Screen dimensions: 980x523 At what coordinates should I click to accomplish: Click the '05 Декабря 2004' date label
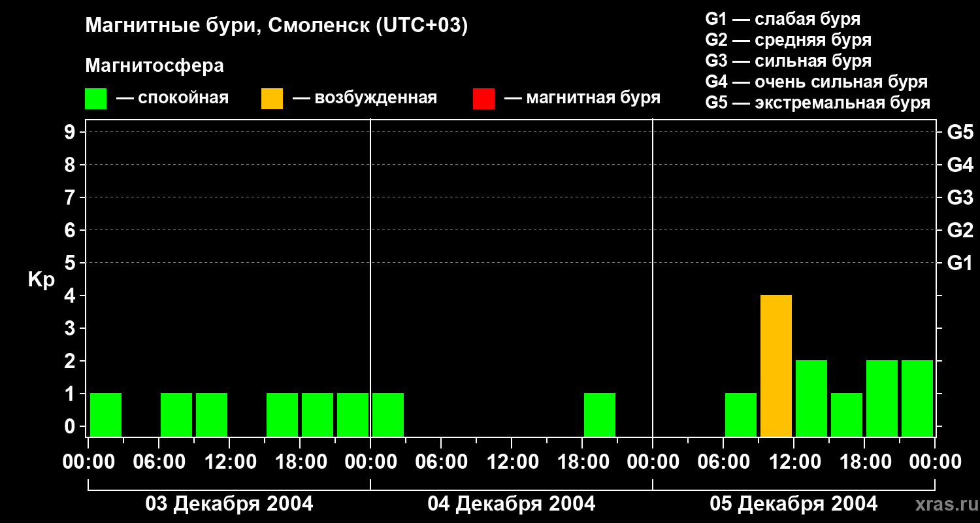pyautogui.click(x=794, y=504)
